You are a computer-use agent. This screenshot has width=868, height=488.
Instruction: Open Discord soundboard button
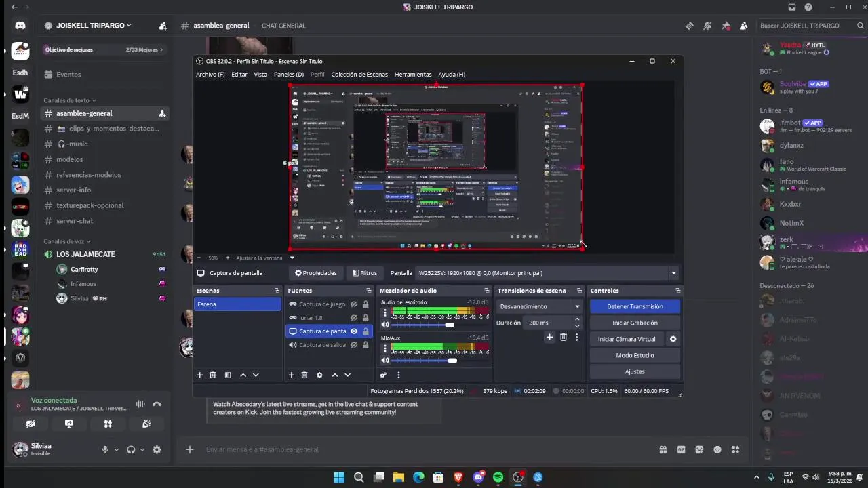point(146,424)
